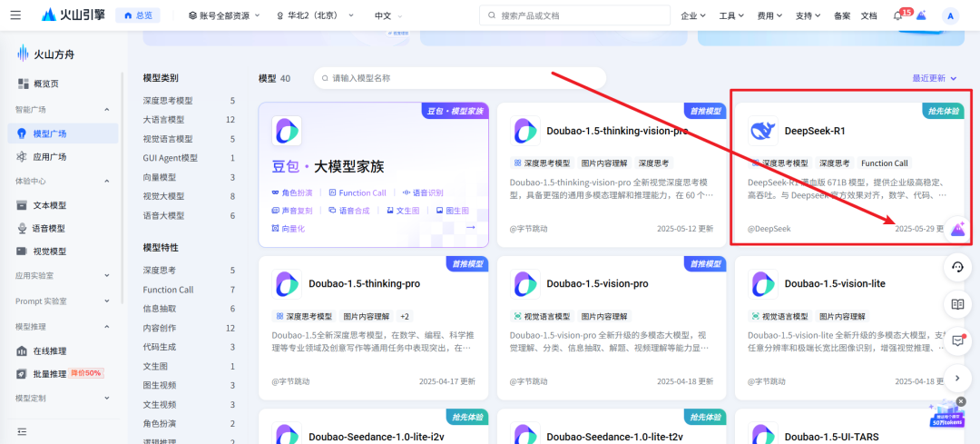Viewport: 980px width, 444px height.
Task: Click the 文本模型 icon in sidebar
Action: point(22,205)
